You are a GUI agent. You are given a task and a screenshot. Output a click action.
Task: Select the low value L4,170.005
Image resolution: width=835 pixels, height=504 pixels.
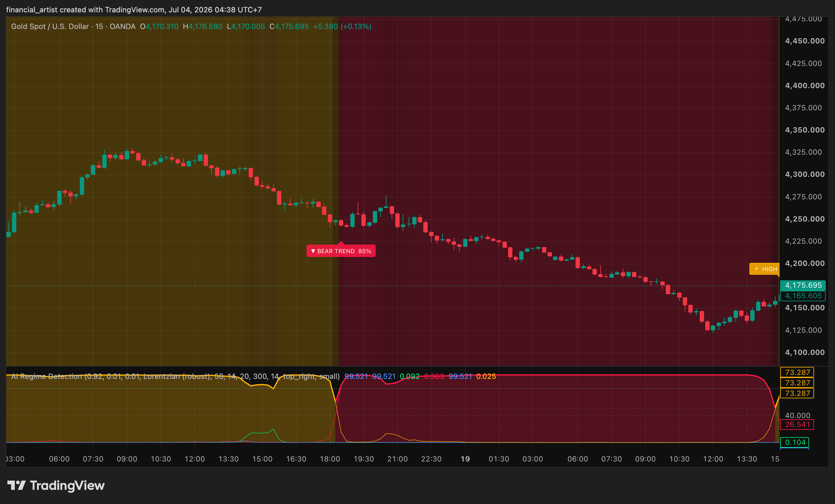click(246, 26)
